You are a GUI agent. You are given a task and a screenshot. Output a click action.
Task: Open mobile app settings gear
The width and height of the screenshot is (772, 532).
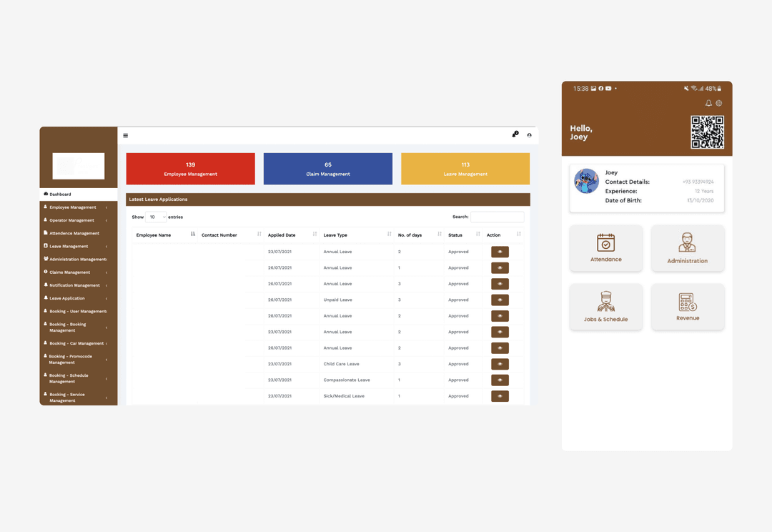coord(719,103)
